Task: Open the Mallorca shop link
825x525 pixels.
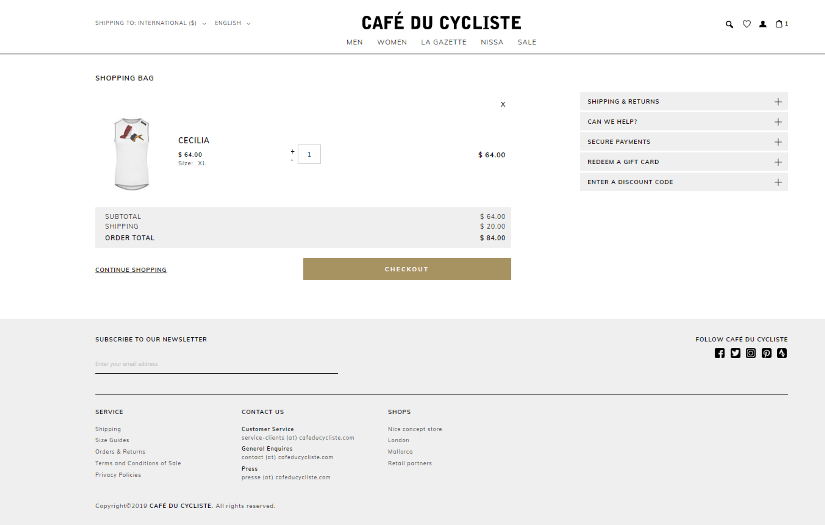Action: click(400, 451)
